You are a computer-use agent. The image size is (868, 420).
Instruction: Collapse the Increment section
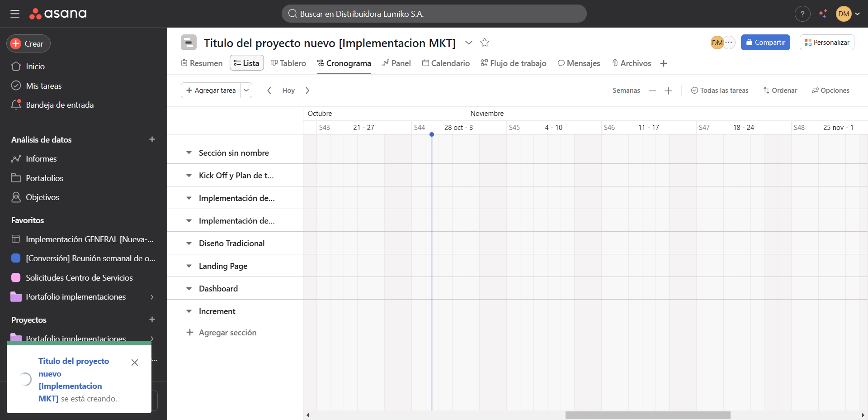189,311
